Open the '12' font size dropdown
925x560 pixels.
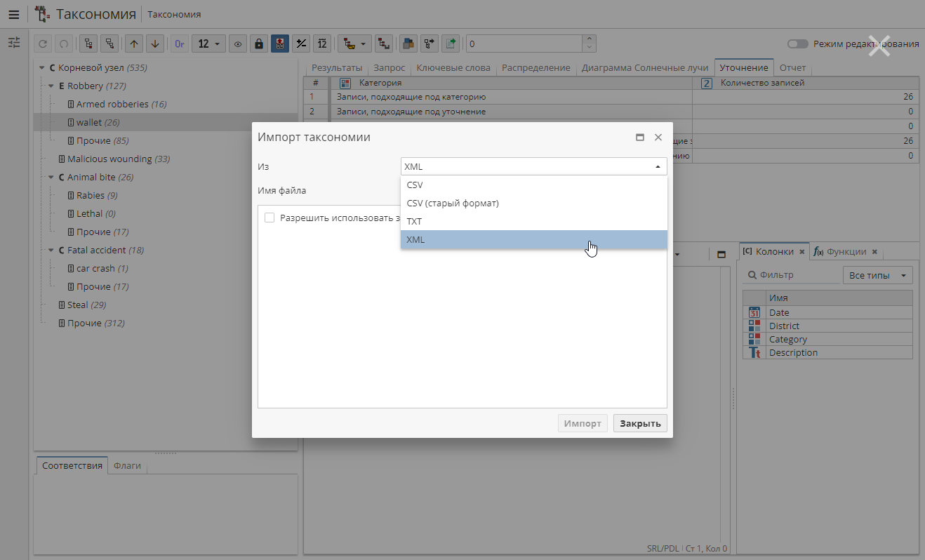208,44
